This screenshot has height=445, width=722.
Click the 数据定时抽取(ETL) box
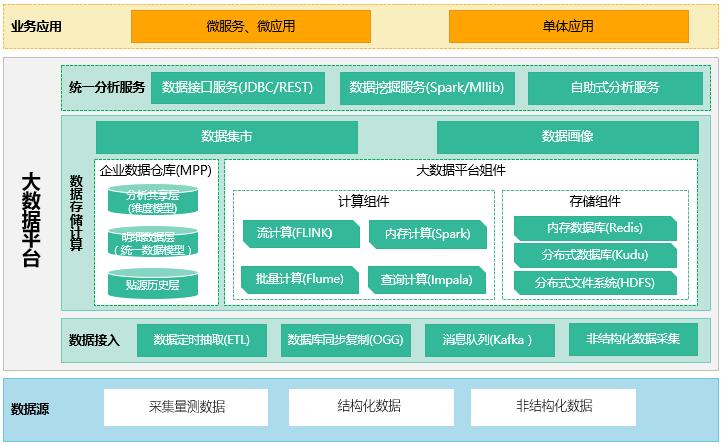[201, 341]
